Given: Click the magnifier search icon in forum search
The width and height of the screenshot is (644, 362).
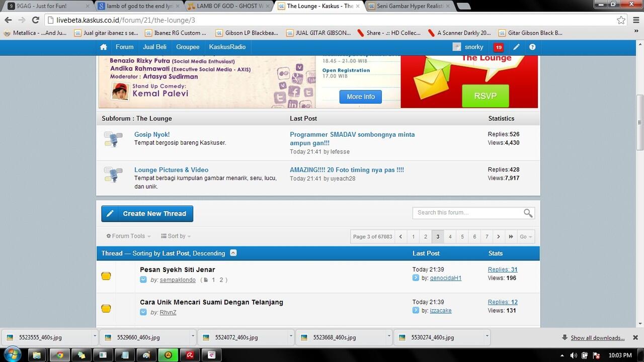Looking at the screenshot, I should click(528, 213).
